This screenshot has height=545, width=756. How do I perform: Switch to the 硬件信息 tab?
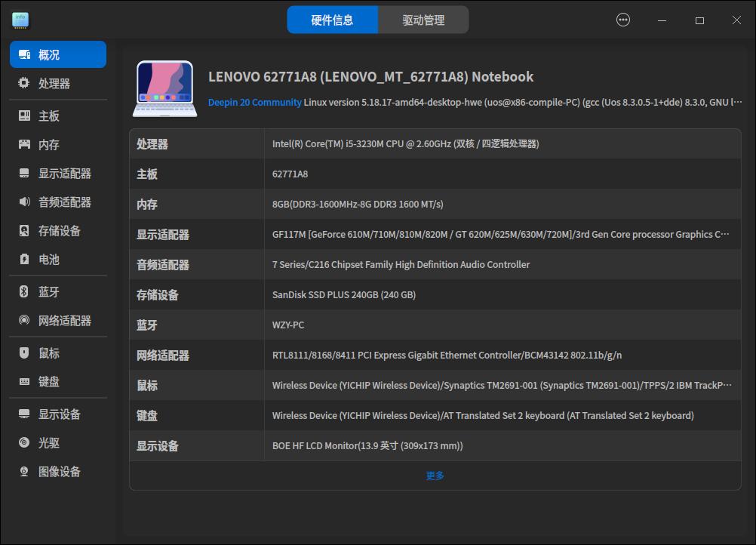(332, 20)
